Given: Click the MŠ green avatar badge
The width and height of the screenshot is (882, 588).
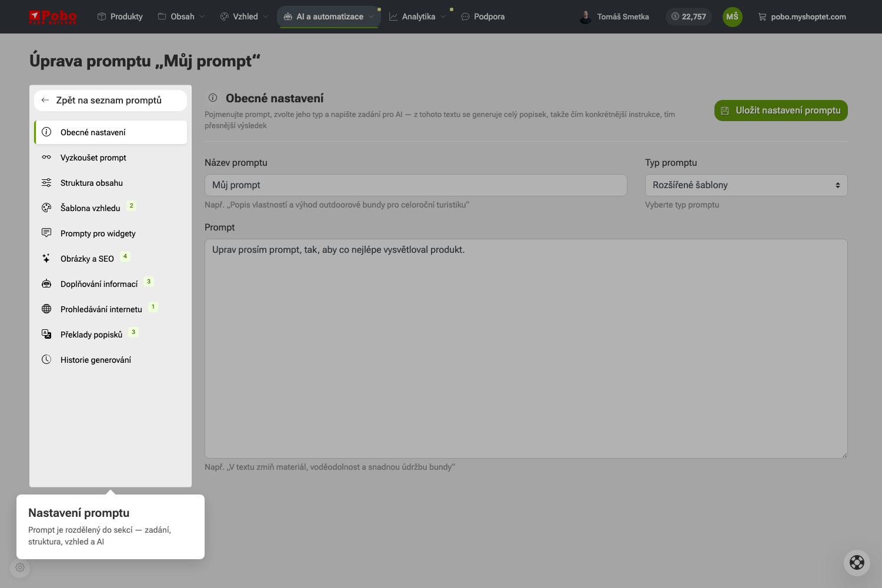Looking at the screenshot, I should tap(732, 16).
